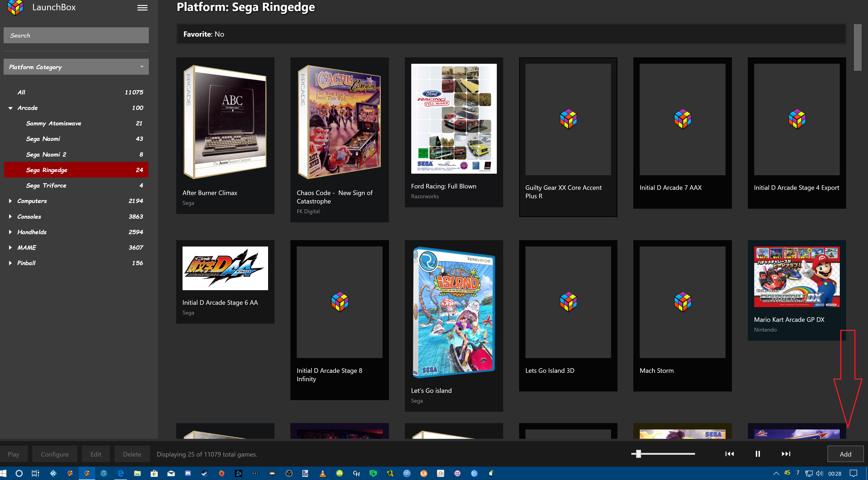The image size is (868, 480).
Task: Collapse the Arcade category
Action: click(x=10, y=108)
